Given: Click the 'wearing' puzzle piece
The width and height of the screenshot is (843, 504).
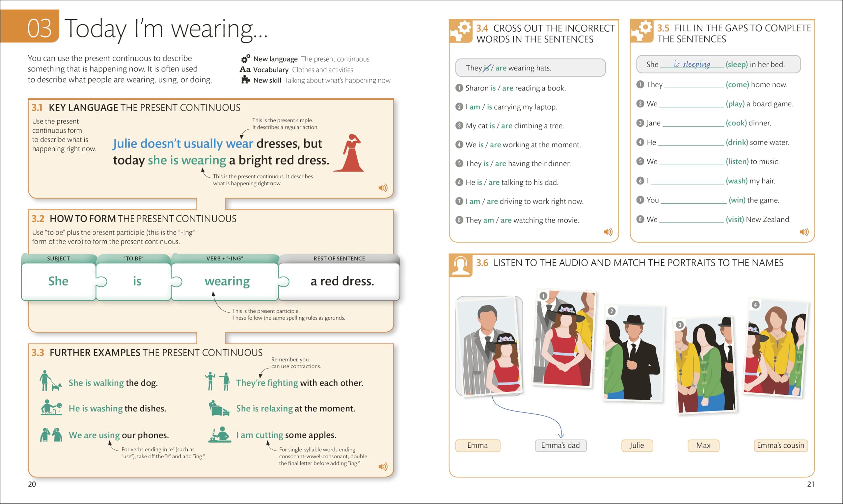Looking at the screenshot, I should point(227,281).
